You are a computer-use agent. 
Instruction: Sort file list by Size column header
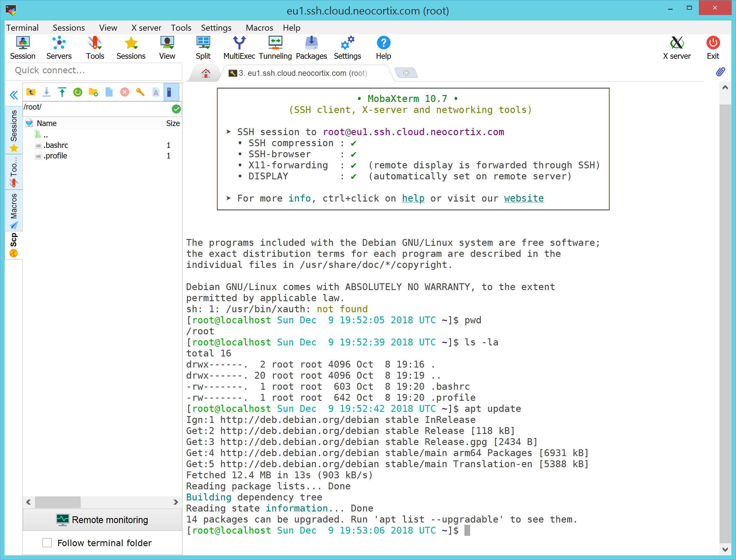pos(173,123)
